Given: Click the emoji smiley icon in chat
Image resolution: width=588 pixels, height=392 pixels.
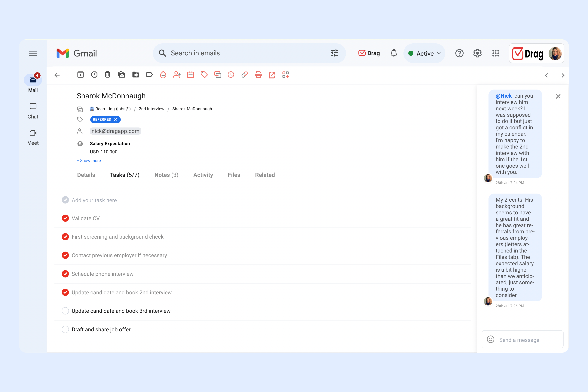Looking at the screenshot, I should tap(491, 339).
